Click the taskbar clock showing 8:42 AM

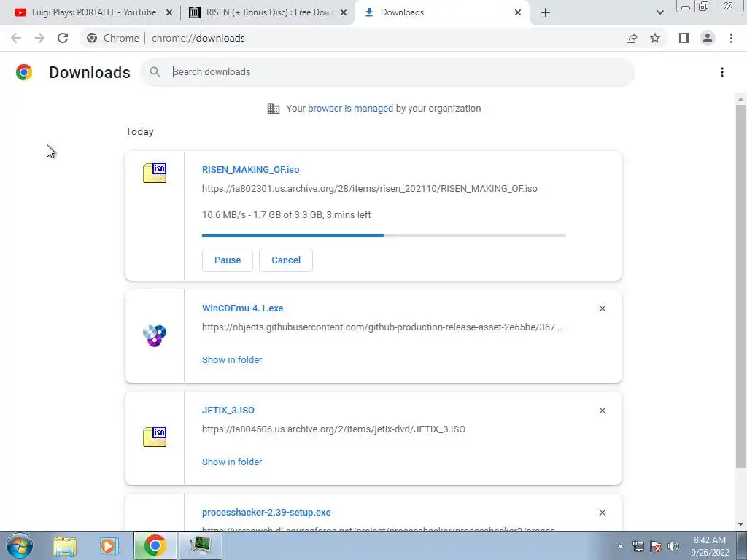coord(710,546)
